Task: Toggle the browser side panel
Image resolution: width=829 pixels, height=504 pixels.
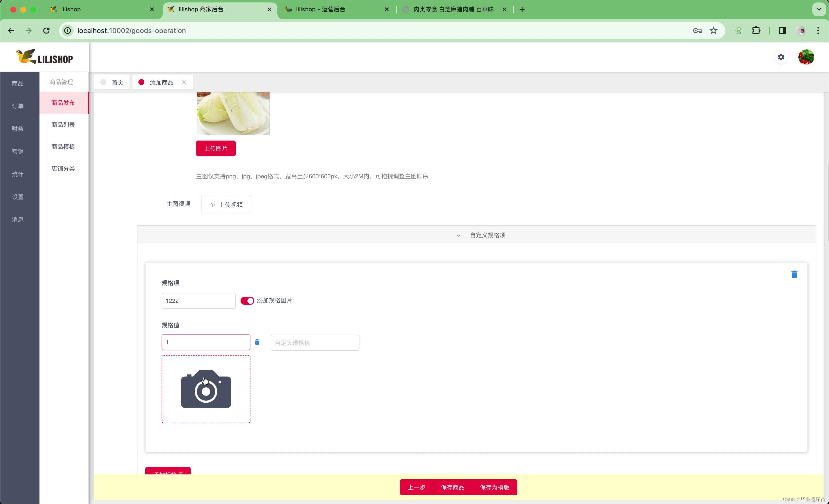Action: (x=782, y=31)
